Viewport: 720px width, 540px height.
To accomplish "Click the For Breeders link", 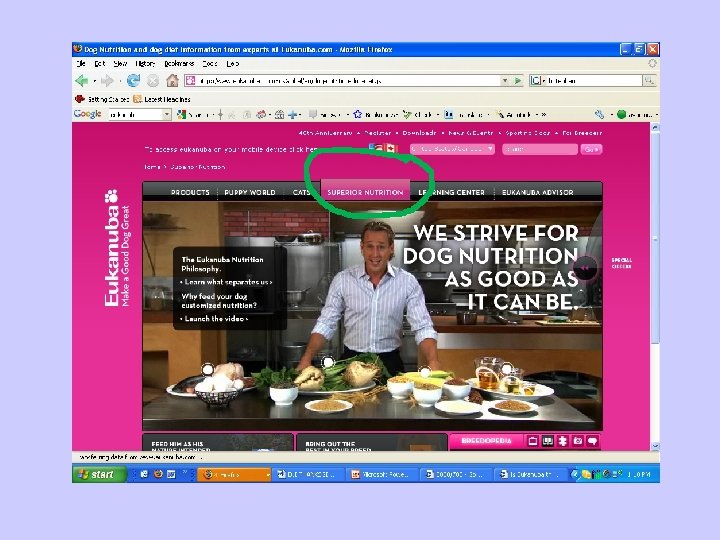I will 582,133.
